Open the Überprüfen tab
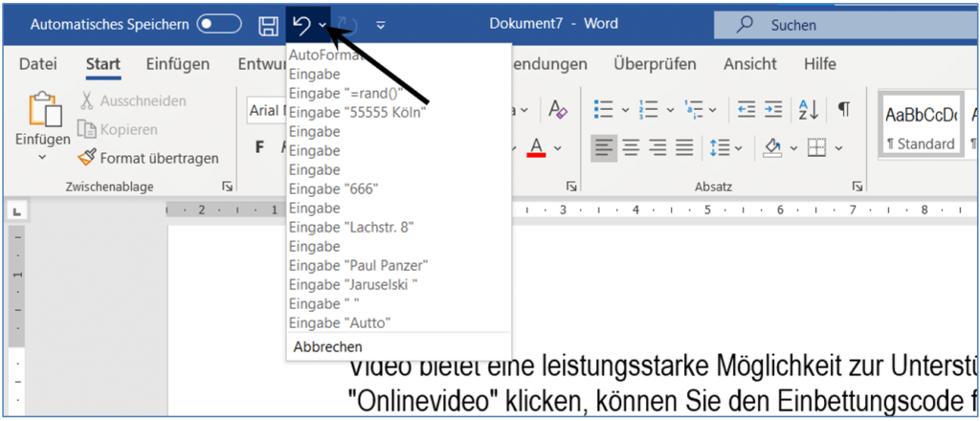Image resolution: width=980 pixels, height=421 pixels. click(655, 64)
